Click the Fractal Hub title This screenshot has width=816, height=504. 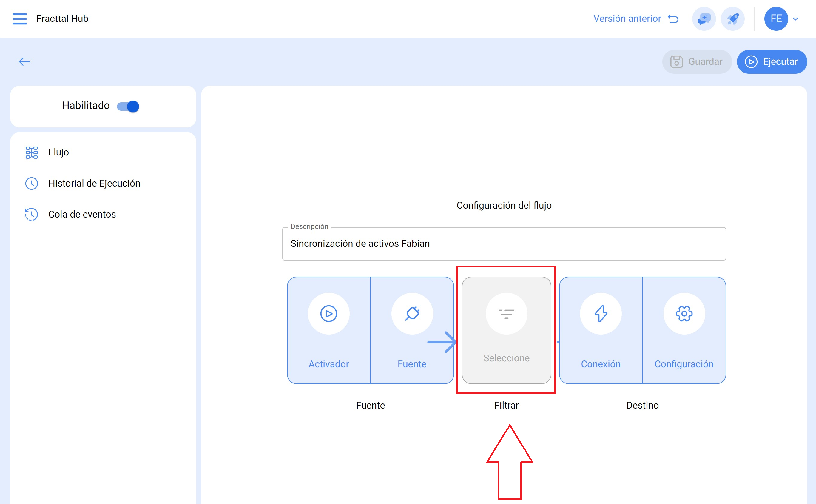[62, 19]
